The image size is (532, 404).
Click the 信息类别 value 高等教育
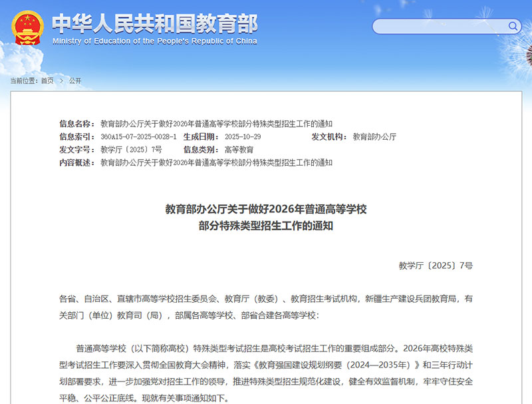(239, 150)
